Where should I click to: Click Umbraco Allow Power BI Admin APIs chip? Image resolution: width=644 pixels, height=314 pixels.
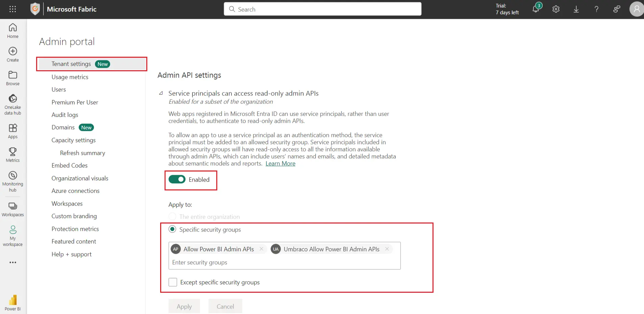[331, 249]
